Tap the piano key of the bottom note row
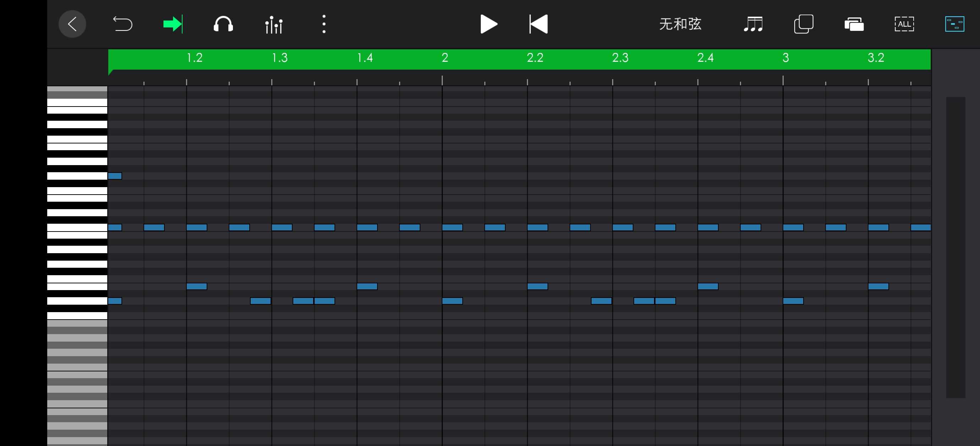The width and height of the screenshot is (980, 446). point(77,301)
